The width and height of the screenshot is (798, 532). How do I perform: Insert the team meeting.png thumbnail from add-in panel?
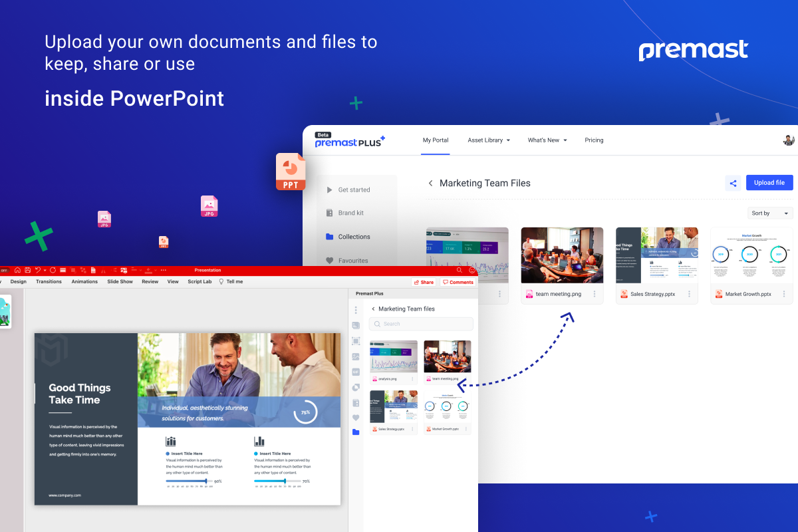coord(448,356)
